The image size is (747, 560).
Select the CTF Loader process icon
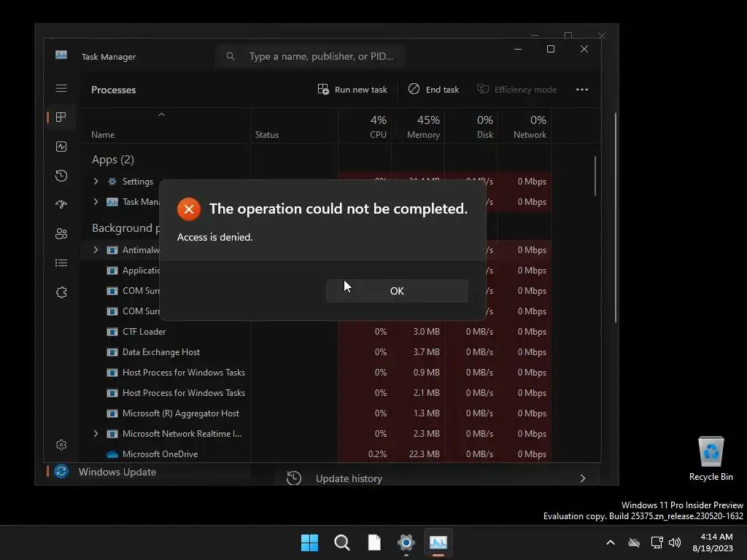point(112,332)
